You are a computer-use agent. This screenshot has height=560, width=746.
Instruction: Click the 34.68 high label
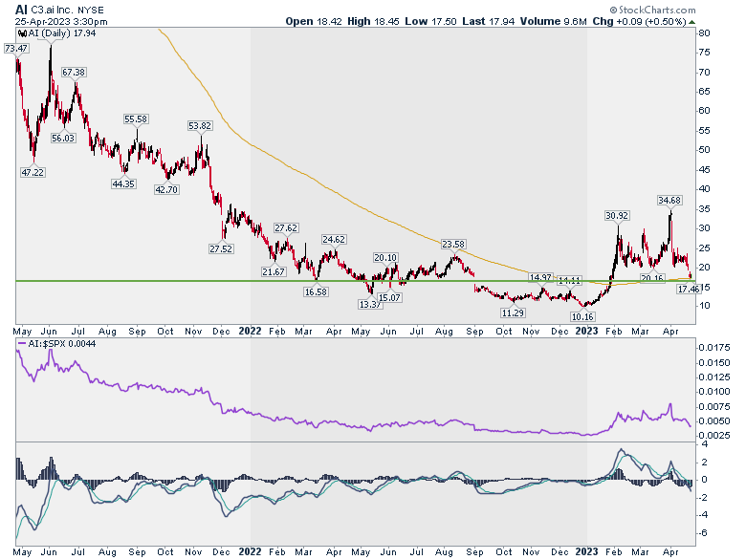click(x=669, y=200)
